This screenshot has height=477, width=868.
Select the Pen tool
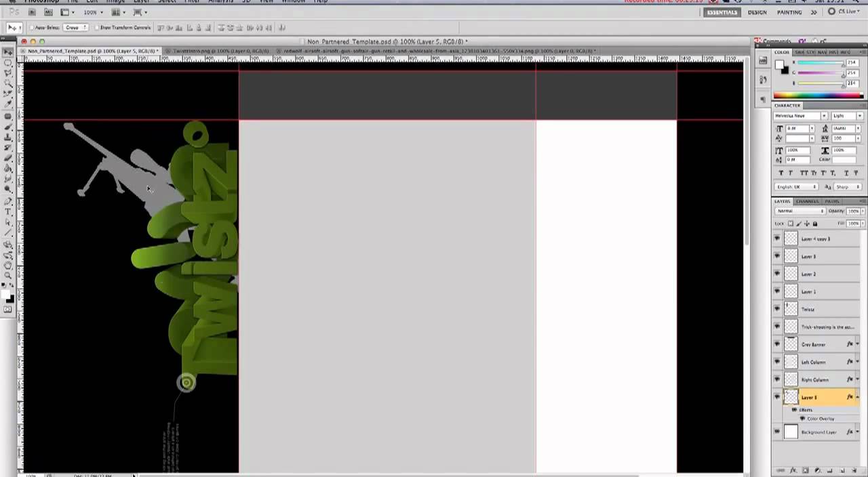click(9, 201)
